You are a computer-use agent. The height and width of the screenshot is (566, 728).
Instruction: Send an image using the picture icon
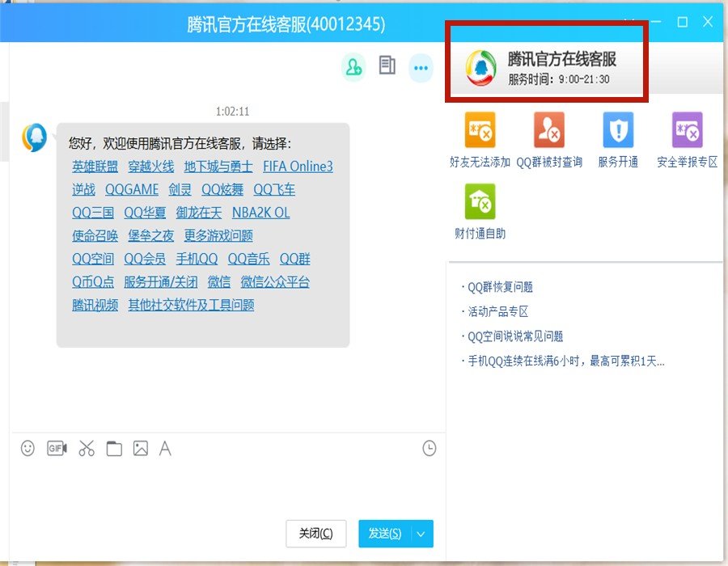pyautogui.click(x=141, y=448)
